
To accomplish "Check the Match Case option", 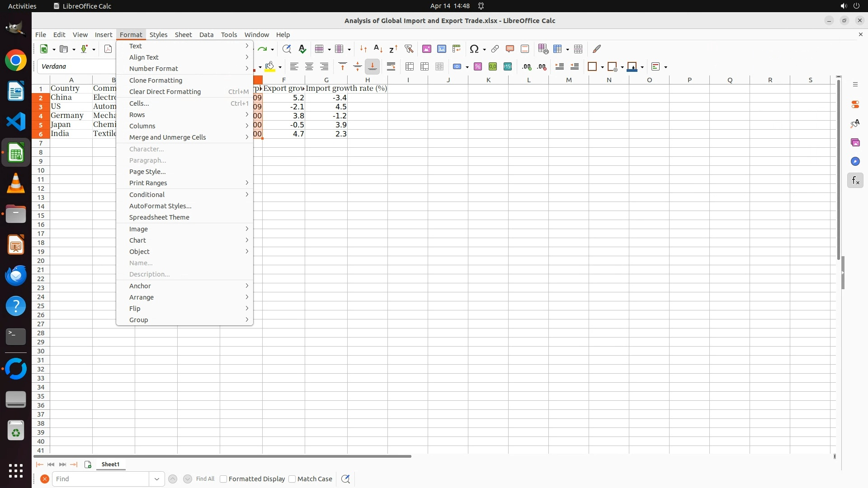I will click(x=292, y=479).
